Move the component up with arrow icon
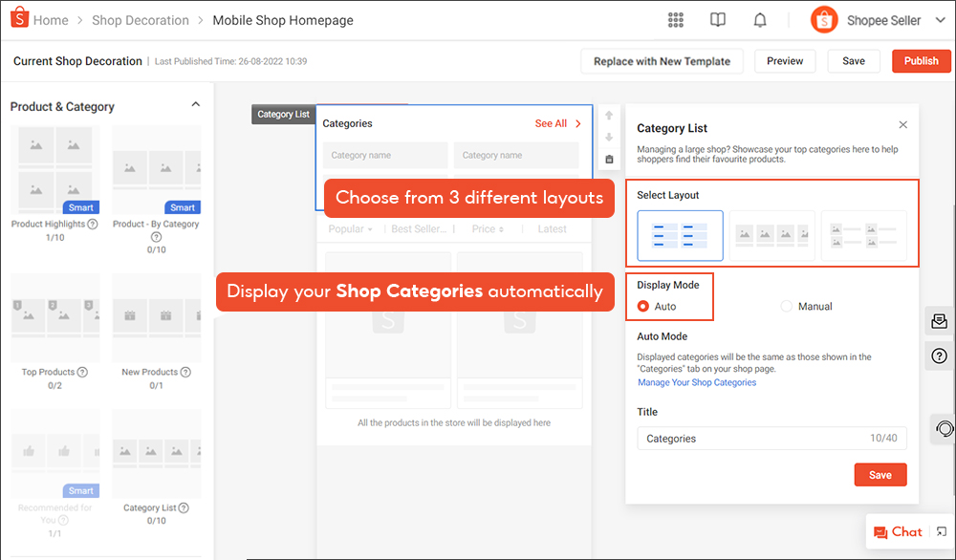This screenshot has width=956, height=560. [609, 116]
